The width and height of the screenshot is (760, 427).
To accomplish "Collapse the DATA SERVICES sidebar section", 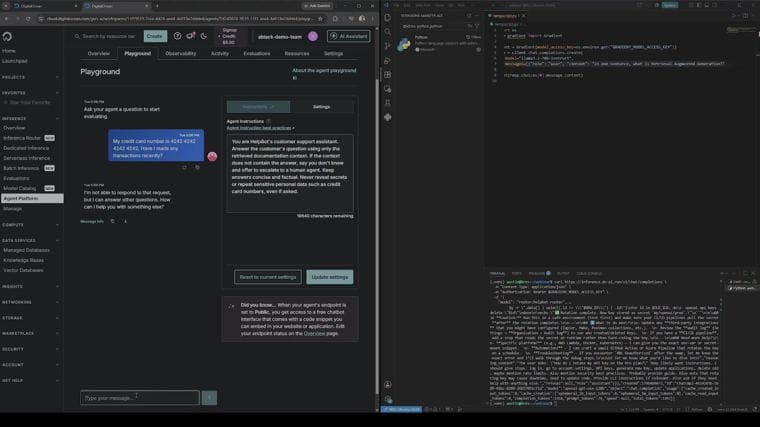I will pos(31,240).
